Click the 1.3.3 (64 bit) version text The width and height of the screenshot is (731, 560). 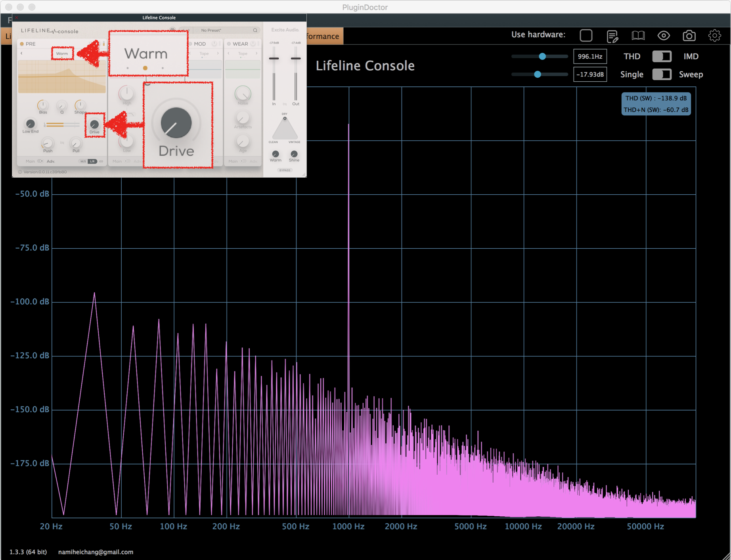click(x=28, y=552)
